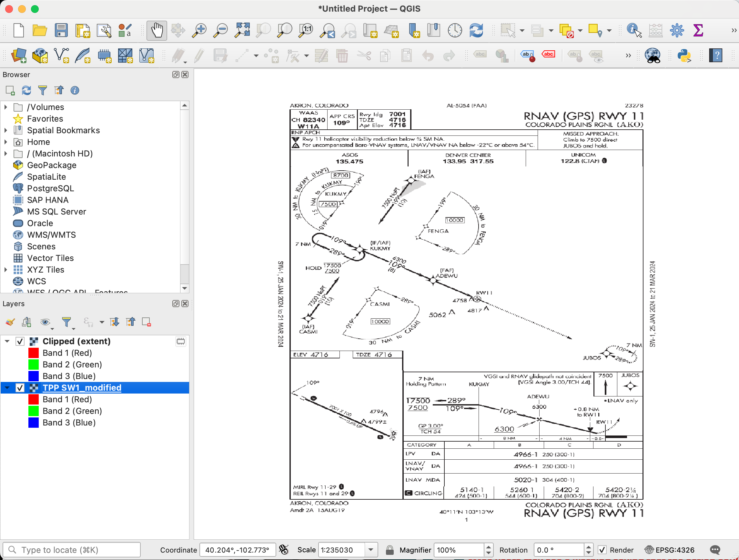Float the Layers panel dock button

pyautogui.click(x=176, y=304)
